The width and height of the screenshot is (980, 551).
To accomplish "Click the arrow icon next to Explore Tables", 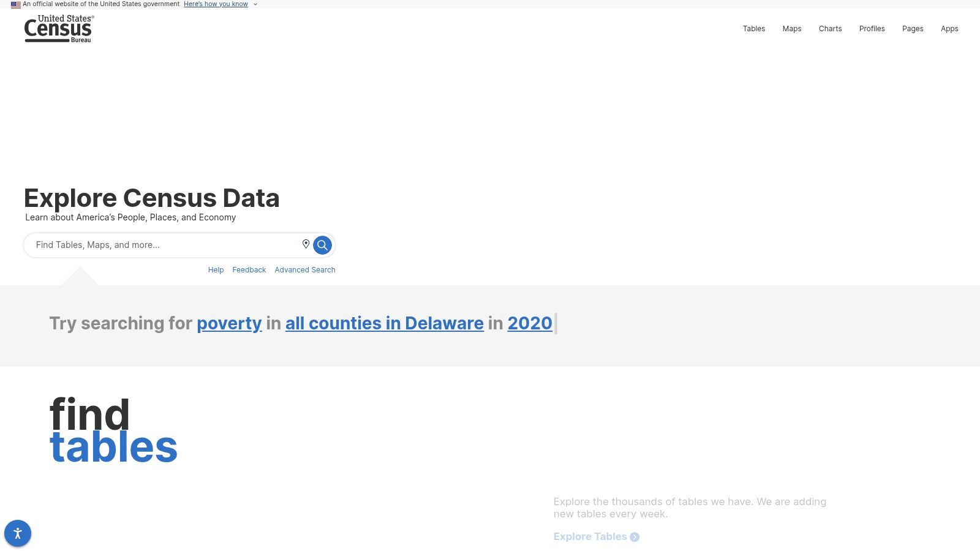I will tap(635, 537).
